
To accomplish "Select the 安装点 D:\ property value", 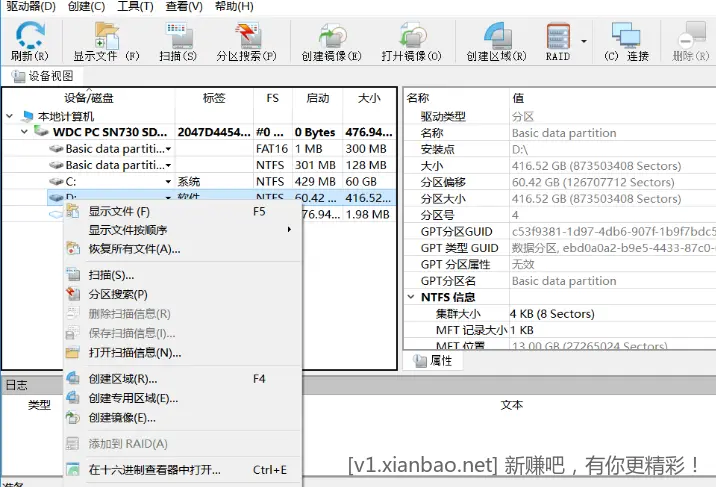I will [520, 149].
